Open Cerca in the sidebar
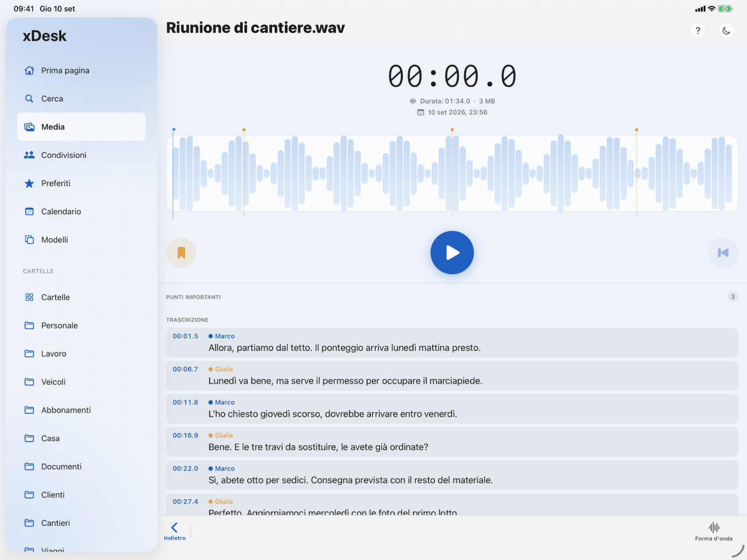The width and height of the screenshot is (747, 560). [81, 99]
